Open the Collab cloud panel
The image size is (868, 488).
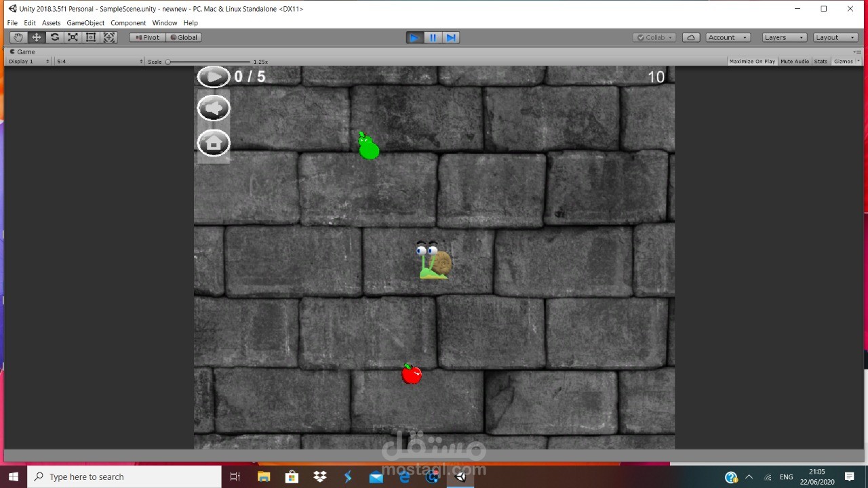(x=690, y=37)
